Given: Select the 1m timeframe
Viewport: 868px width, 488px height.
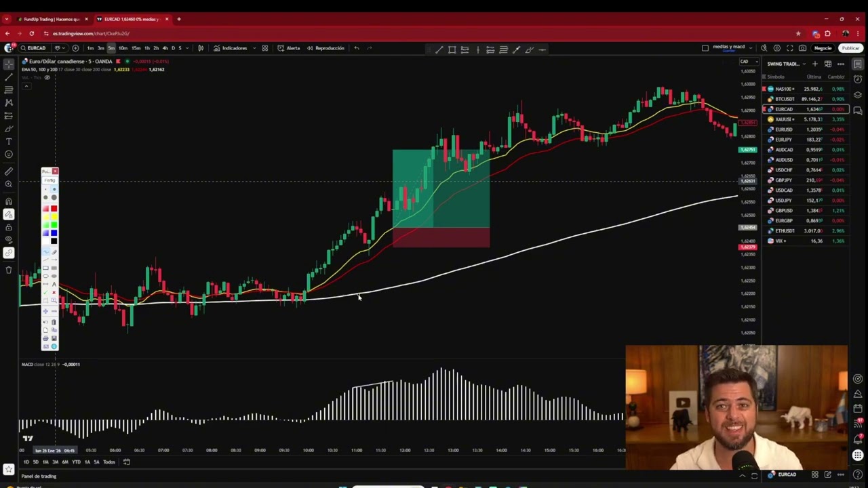Looking at the screenshot, I should (x=90, y=48).
